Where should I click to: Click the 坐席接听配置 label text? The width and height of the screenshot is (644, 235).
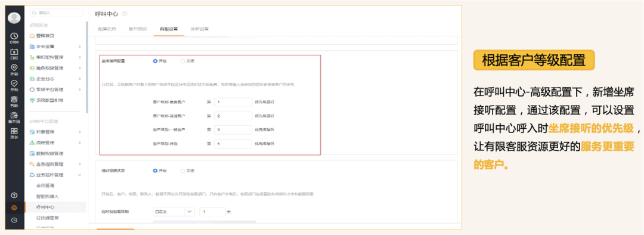[113, 61]
